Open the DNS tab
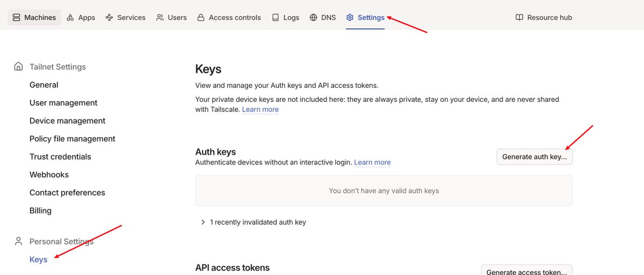The image size is (644, 275). pos(323,17)
